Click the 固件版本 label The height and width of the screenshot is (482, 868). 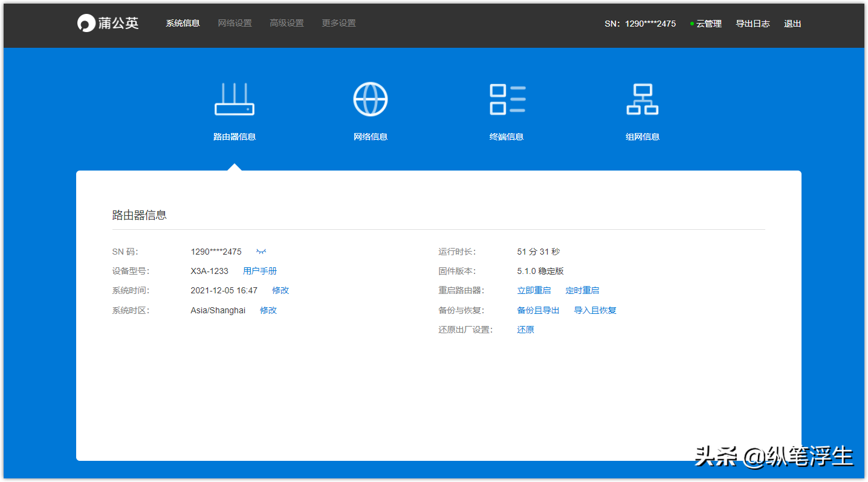[x=457, y=271]
